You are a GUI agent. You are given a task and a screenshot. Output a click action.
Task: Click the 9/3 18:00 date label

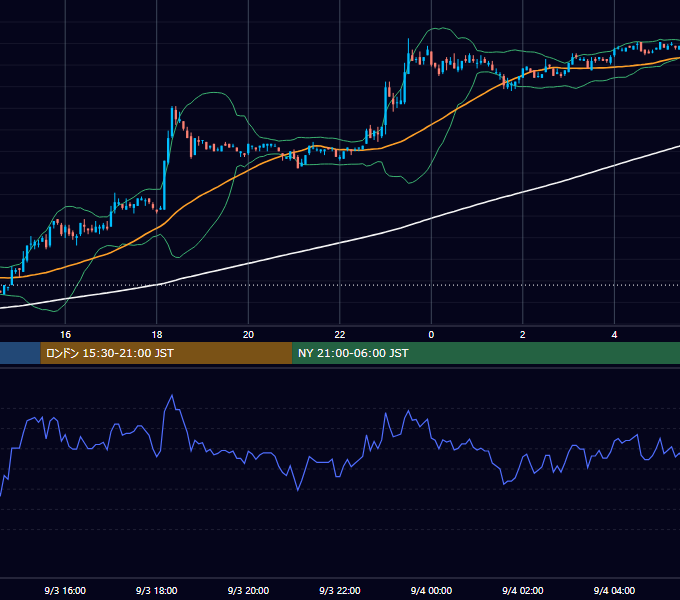tap(157, 590)
